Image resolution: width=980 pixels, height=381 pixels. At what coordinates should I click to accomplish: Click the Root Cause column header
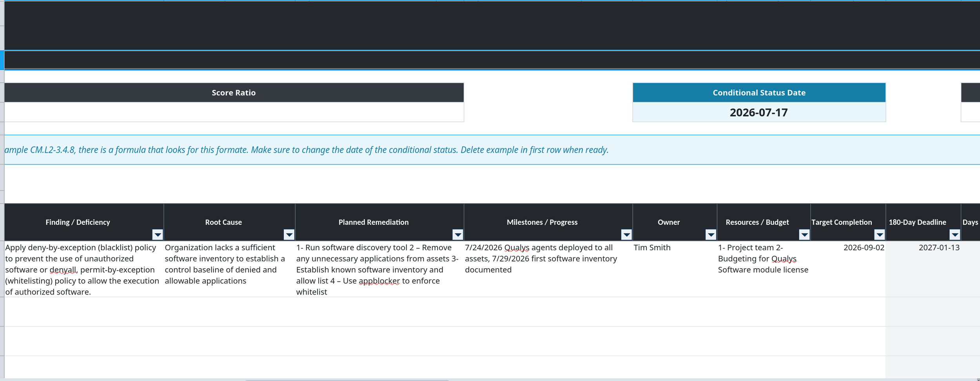[229, 222]
